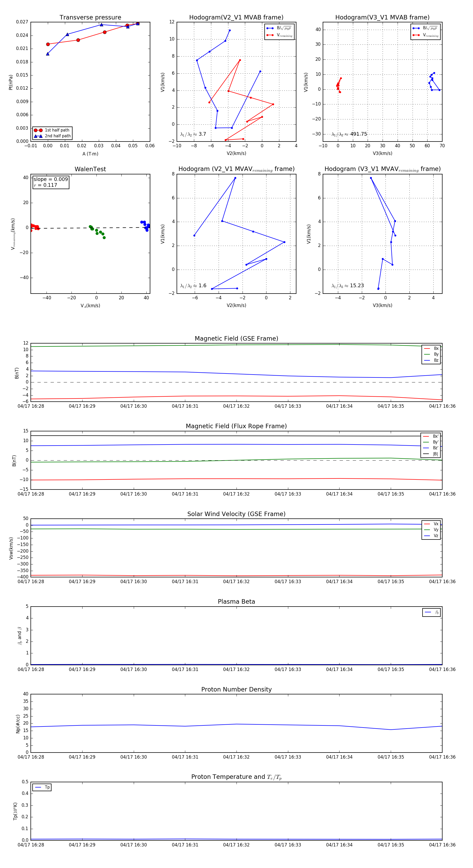Image resolution: width=473 pixels, height=868 pixels.
Task: Click the 'Hodogram (V2_V1 MVAVremaining frame)' title
Action: pyautogui.click(x=236, y=169)
